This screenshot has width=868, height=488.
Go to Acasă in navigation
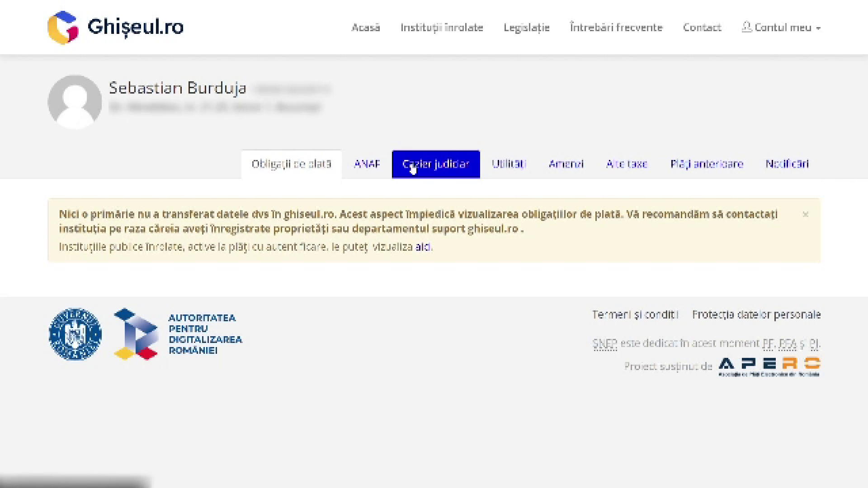(x=366, y=28)
